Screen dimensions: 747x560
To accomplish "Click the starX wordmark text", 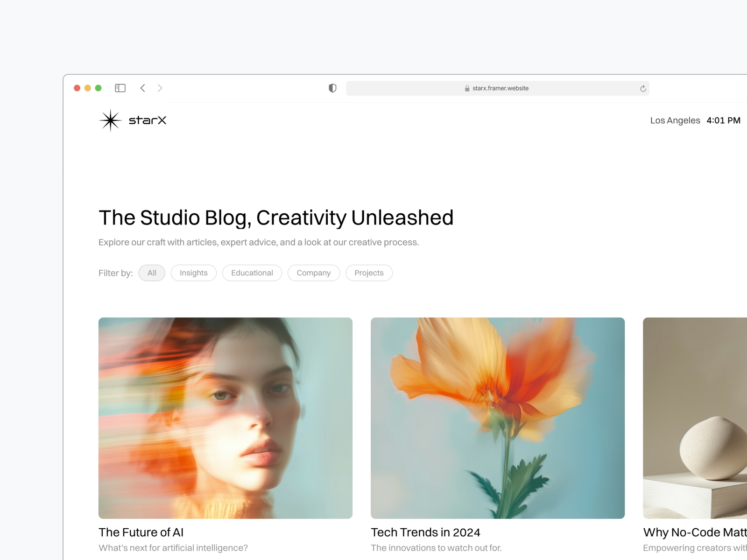I will tap(148, 120).
